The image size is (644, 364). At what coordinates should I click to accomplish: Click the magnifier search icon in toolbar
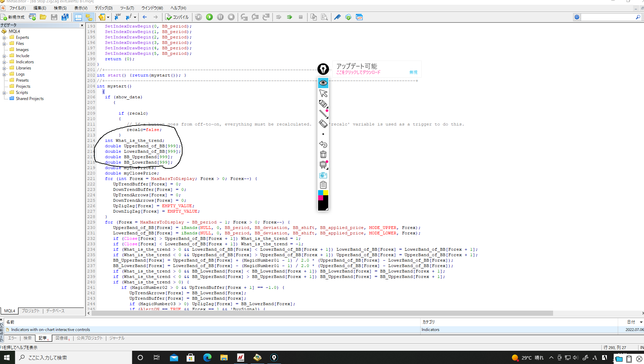tap(638, 17)
